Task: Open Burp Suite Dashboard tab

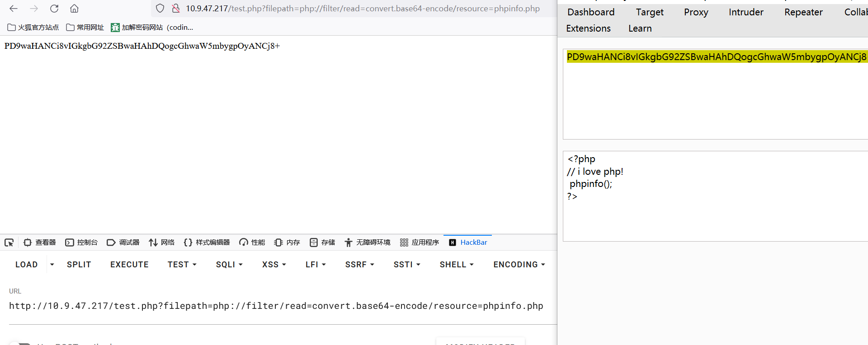Action: point(591,12)
